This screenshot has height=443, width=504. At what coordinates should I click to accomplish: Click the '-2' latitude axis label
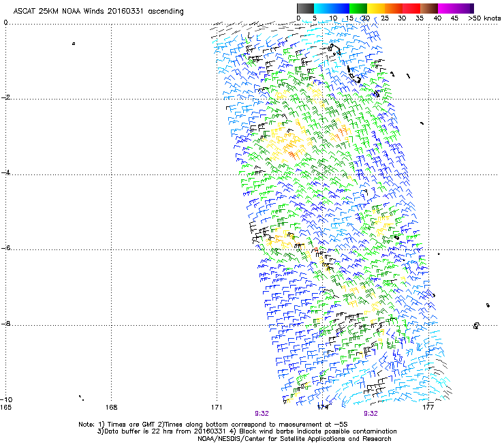point(6,97)
